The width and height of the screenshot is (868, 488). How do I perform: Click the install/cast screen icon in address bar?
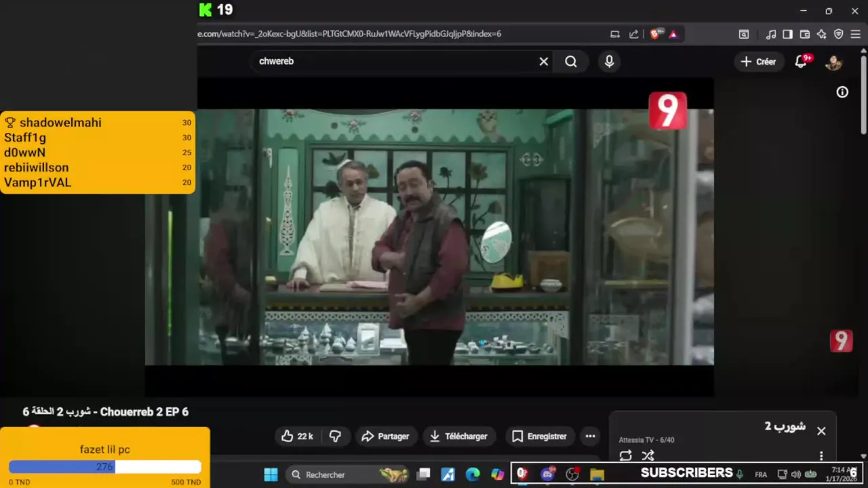[615, 34]
